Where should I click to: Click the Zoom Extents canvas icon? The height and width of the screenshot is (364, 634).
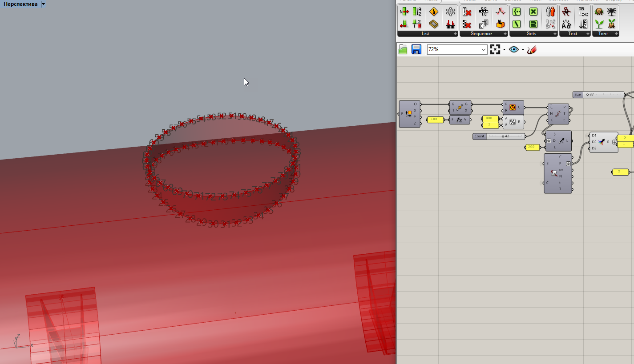pos(495,49)
